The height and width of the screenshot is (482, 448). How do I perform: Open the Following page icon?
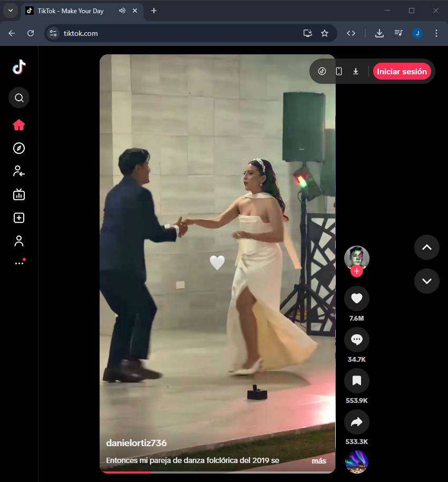[19, 171]
